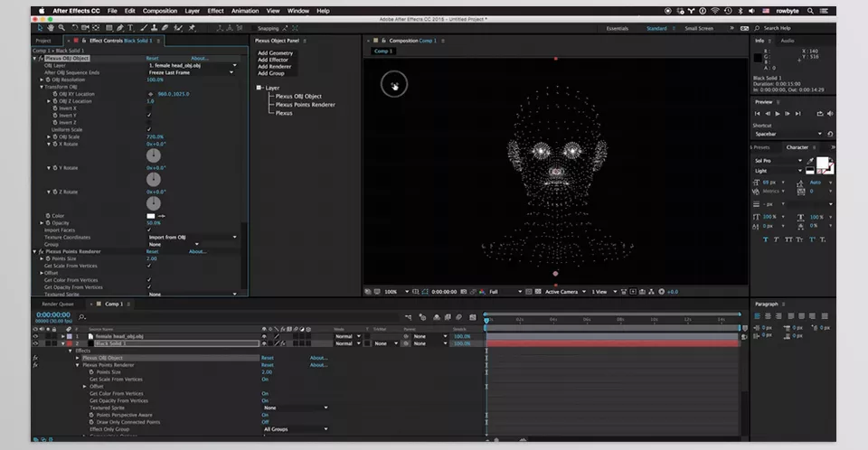Click Add Effector in Plexus Object Panel

coord(273,60)
